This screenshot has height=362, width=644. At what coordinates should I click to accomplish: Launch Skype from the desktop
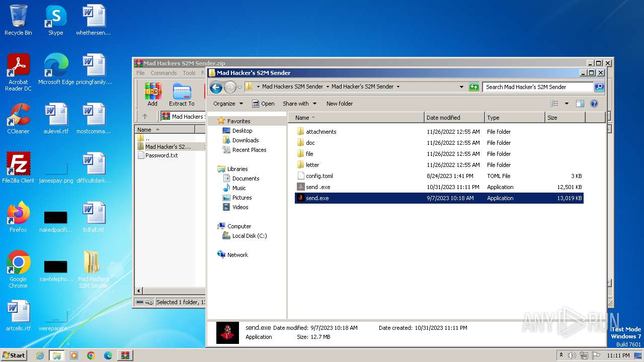(55, 20)
